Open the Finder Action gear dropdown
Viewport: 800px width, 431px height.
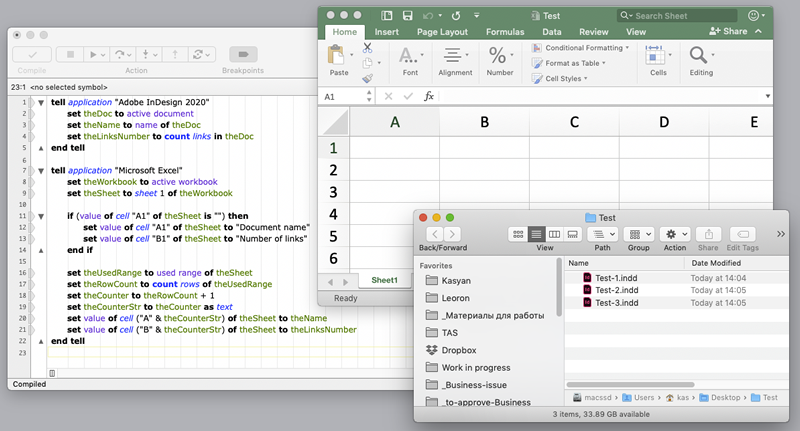click(675, 234)
